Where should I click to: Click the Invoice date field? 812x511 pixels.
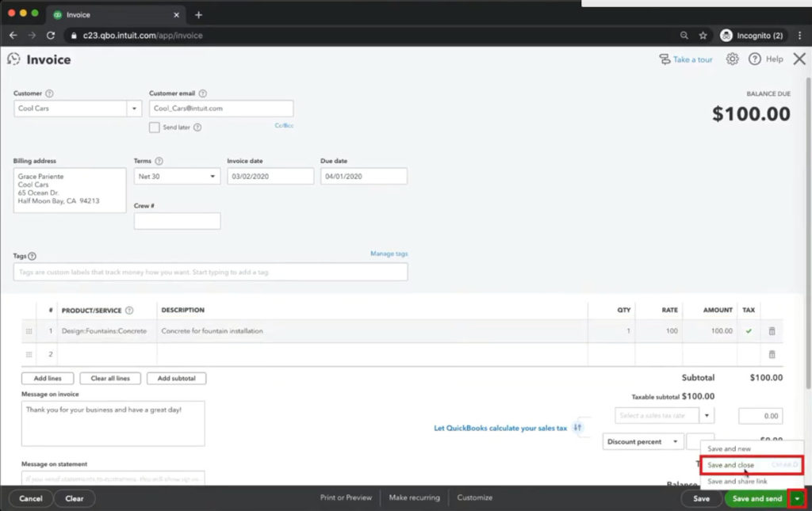270,177
